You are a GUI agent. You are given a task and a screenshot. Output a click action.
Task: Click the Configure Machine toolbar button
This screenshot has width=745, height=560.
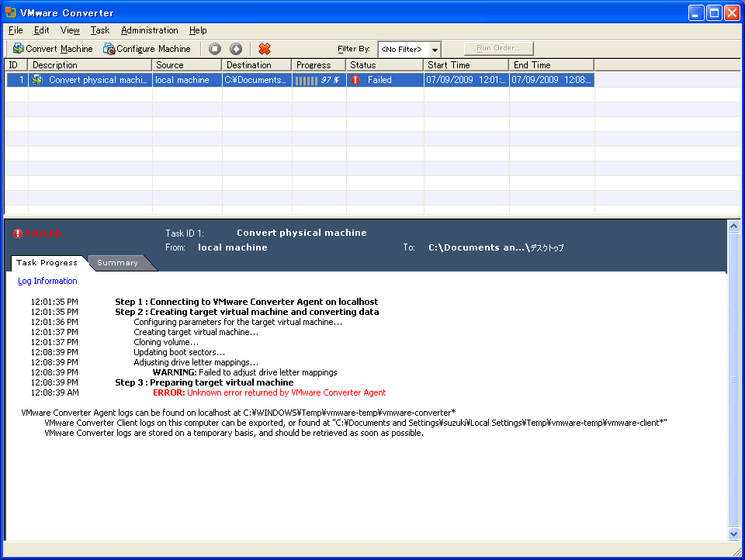[x=147, y=49]
